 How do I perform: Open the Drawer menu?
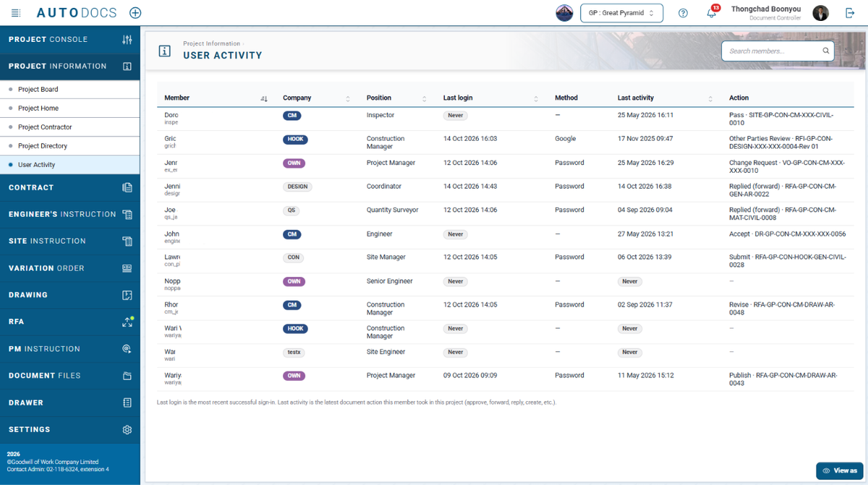point(70,403)
